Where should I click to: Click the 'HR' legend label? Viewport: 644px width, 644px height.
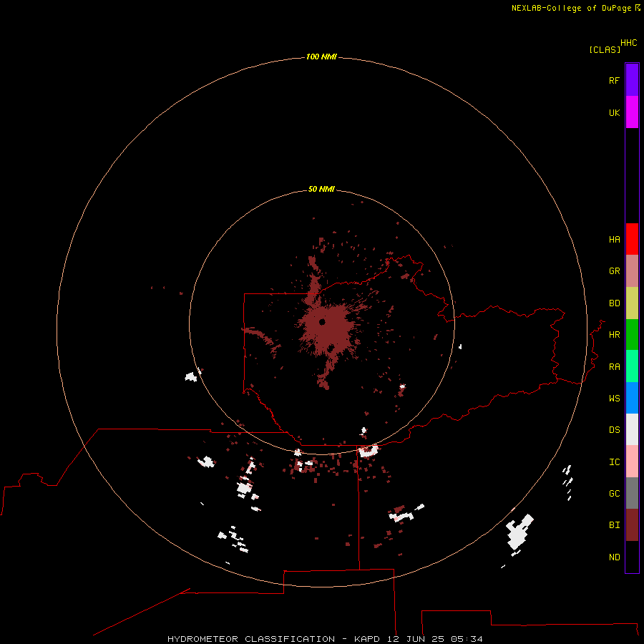click(614, 335)
